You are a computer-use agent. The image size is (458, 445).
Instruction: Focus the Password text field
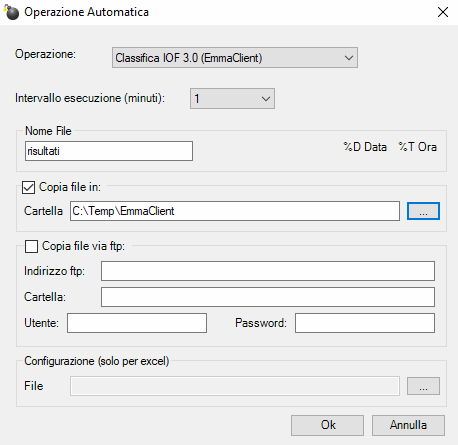[365, 323]
